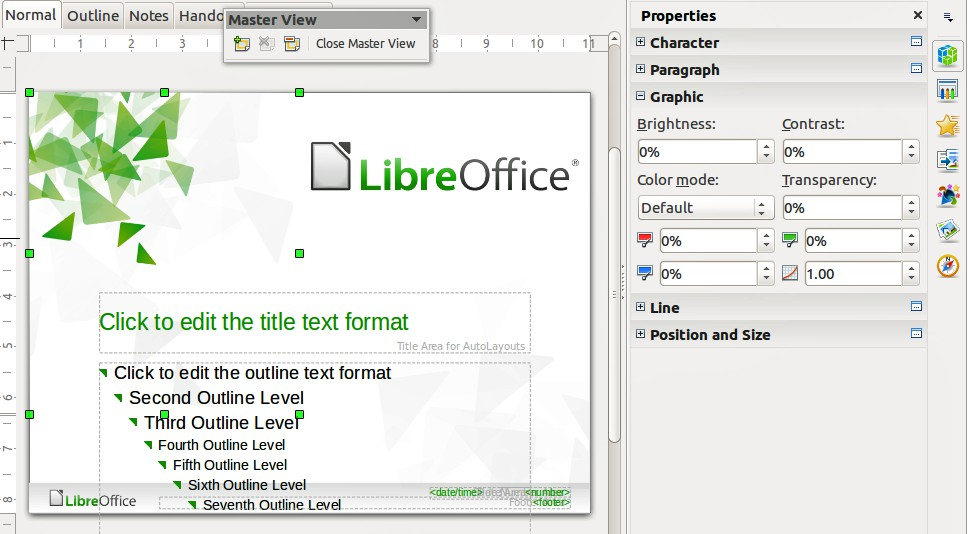
Task: Open the Styles and Formatting deck
Action: pyautogui.click(x=947, y=195)
